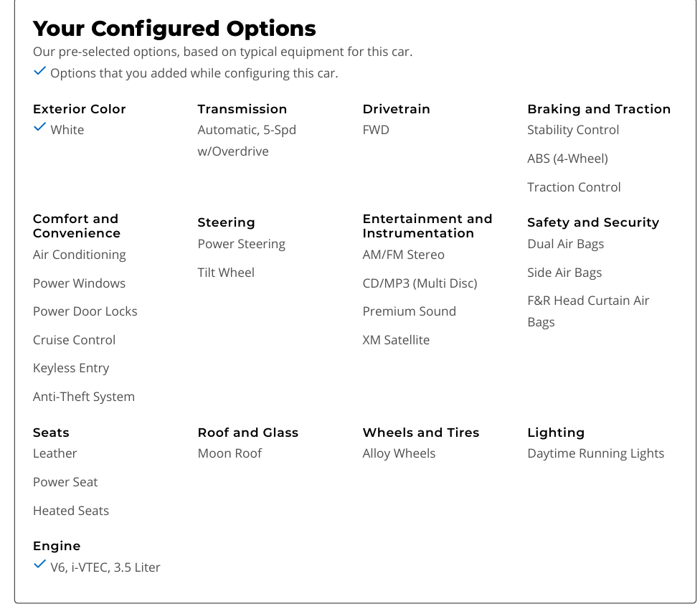Select the Keyless Entry option
700x609 pixels.
[70, 368]
